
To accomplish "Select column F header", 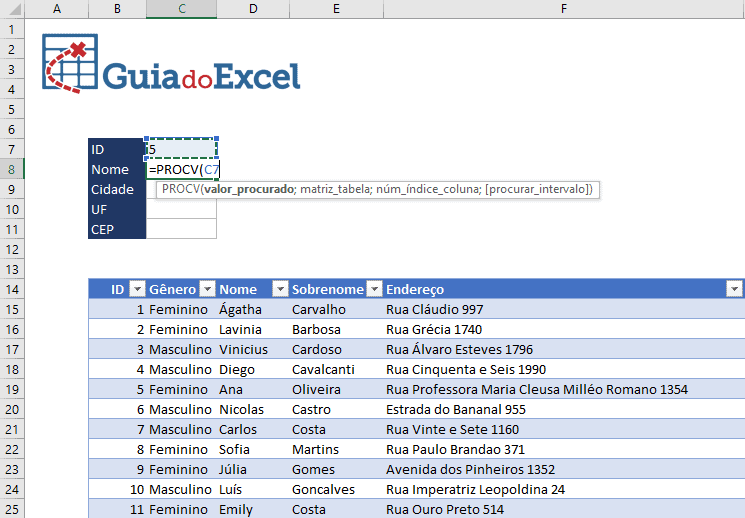I will (x=564, y=9).
